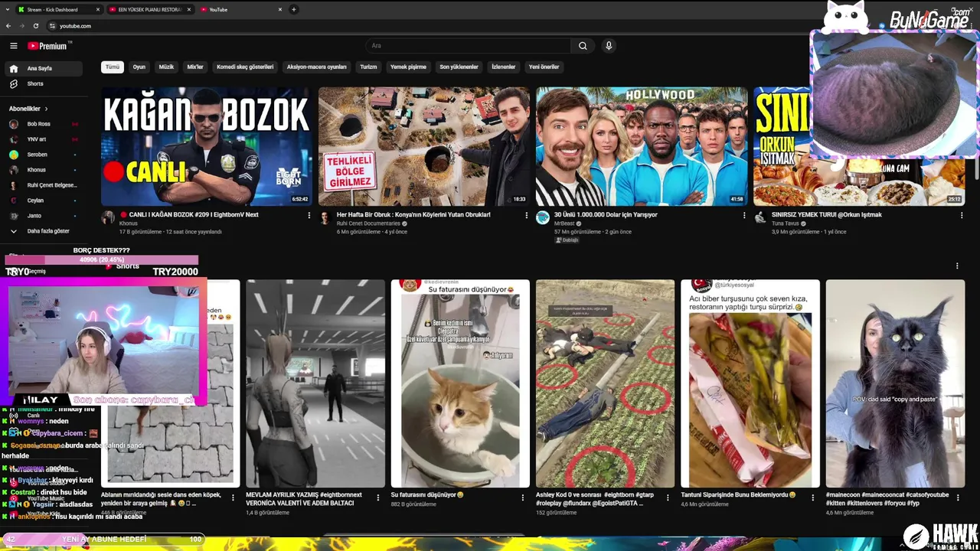Open Shorts in the sidebar
This screenshot has width=980, height=551.
point(42,83)
